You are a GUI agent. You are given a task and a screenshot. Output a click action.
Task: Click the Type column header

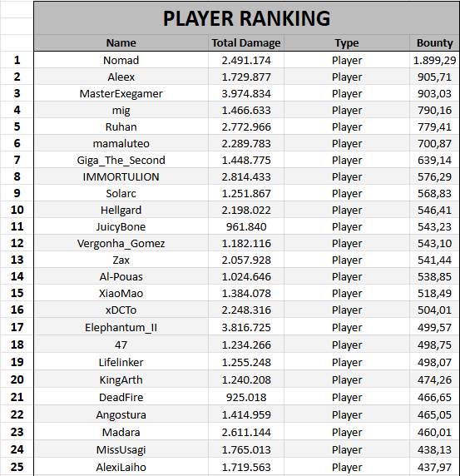pyautogui.click(x=347, y=42)
